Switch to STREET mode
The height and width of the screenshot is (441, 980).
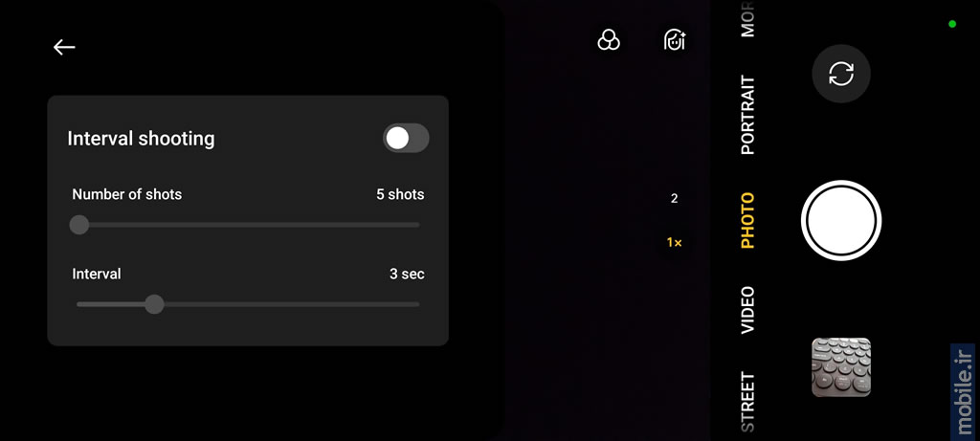(747, 403)
